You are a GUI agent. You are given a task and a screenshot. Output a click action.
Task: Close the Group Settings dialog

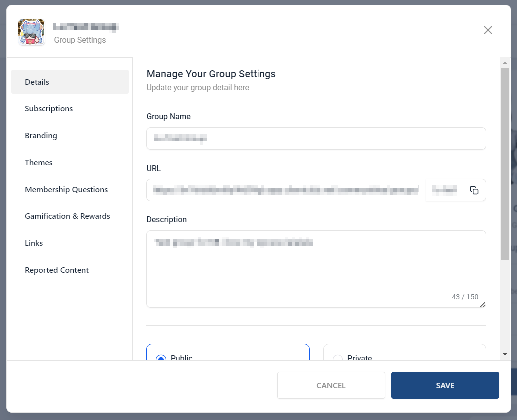(488, 30)
